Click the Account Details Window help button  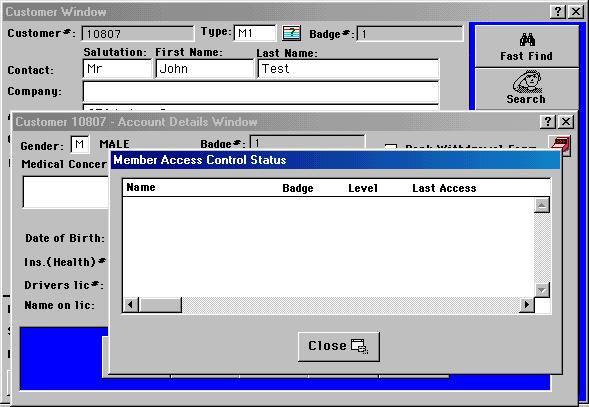click(548, 121)
